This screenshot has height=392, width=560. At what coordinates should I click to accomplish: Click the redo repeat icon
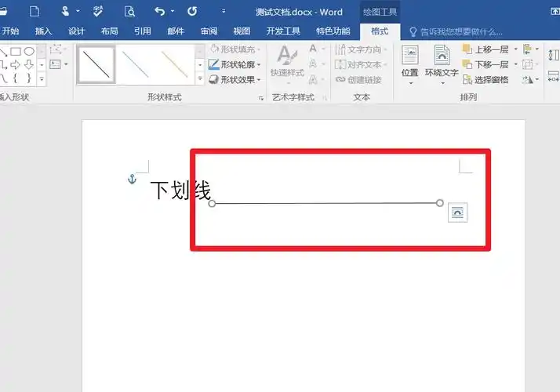192,12
